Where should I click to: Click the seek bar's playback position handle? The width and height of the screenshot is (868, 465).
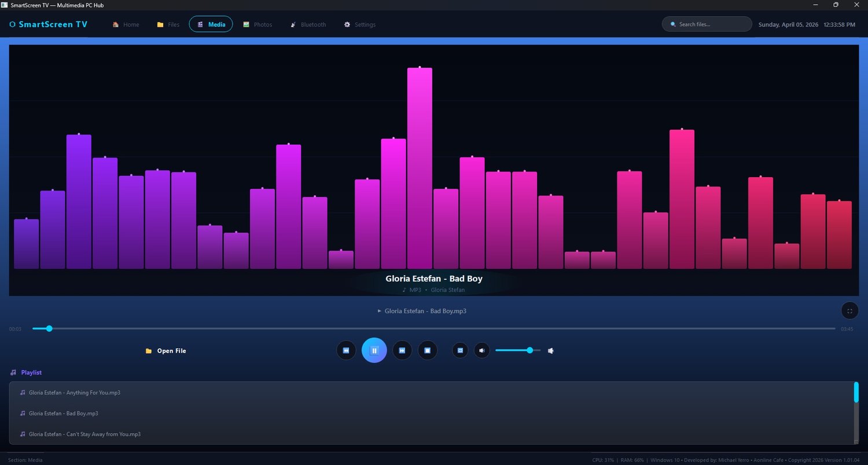click(x=49, y=328)
